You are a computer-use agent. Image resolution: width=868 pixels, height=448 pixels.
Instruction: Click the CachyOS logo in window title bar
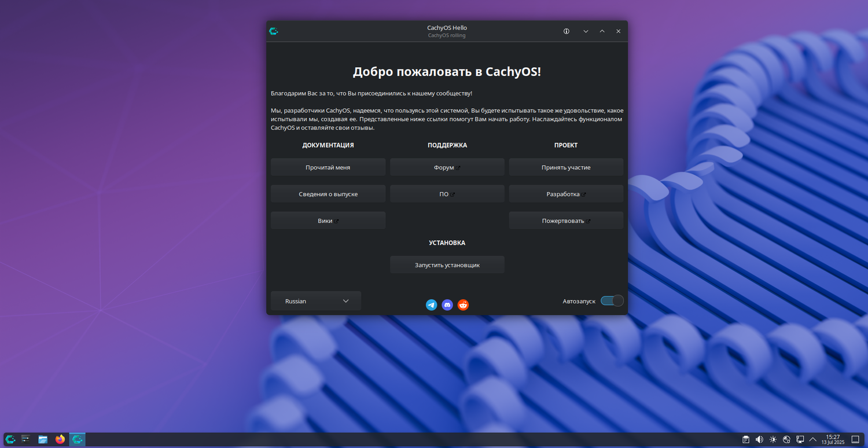click(x=274, y=31)
